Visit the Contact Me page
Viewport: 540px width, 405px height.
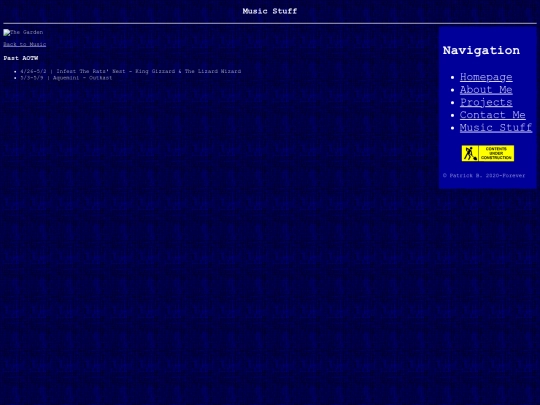click(x=492, y=115)
